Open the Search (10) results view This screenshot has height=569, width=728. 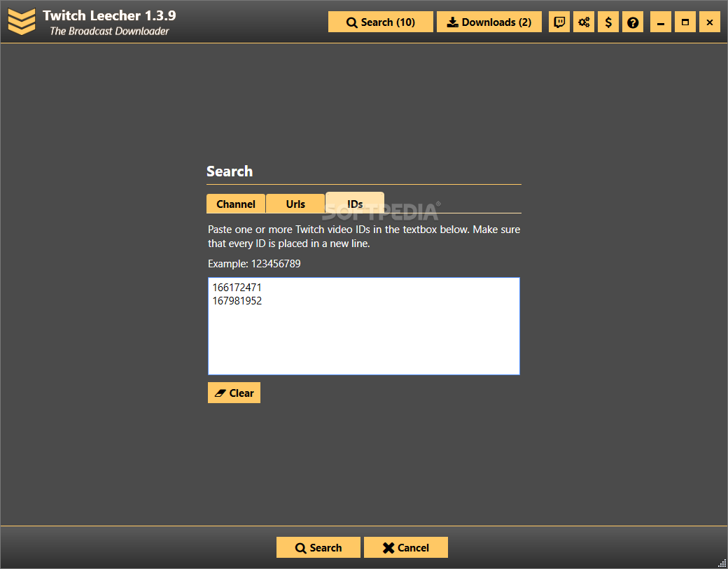pos(380,22)
